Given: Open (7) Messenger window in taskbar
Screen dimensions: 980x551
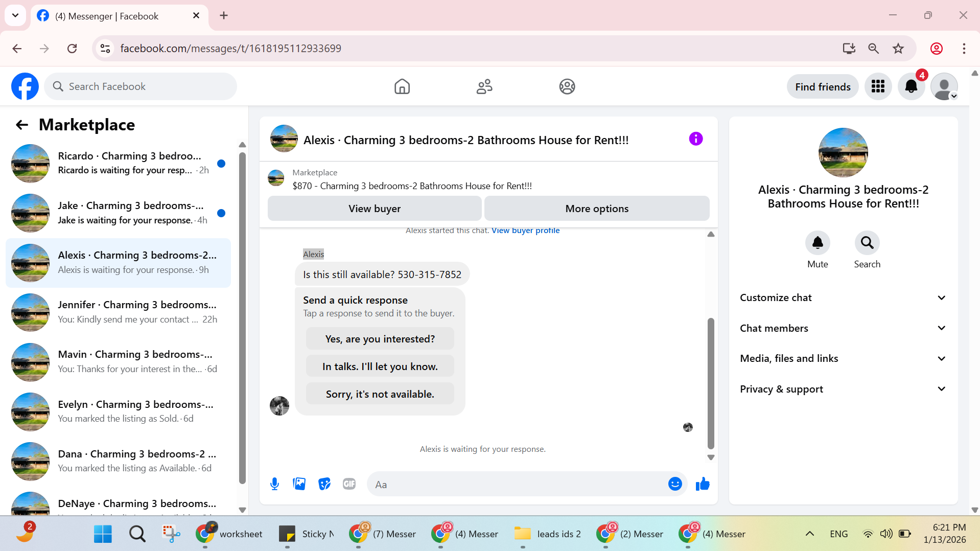Looking at the screenshot, I should click(x=382, y=534).
